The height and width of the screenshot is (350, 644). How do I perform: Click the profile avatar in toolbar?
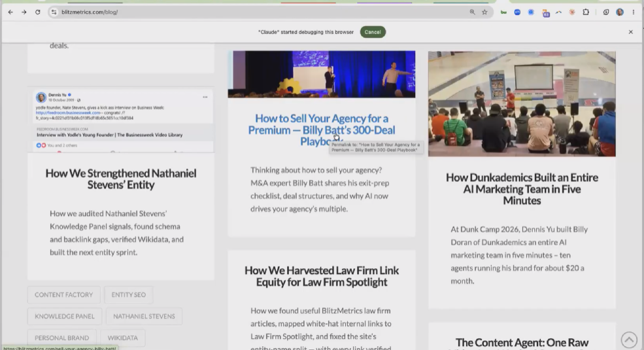pyautogui.click(x=620, y=12)
